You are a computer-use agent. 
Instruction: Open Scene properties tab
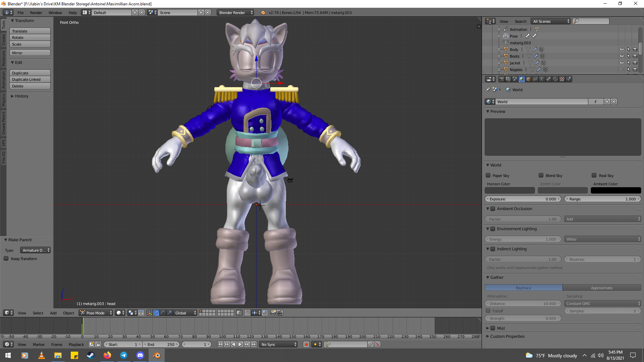tap(515, 79)
